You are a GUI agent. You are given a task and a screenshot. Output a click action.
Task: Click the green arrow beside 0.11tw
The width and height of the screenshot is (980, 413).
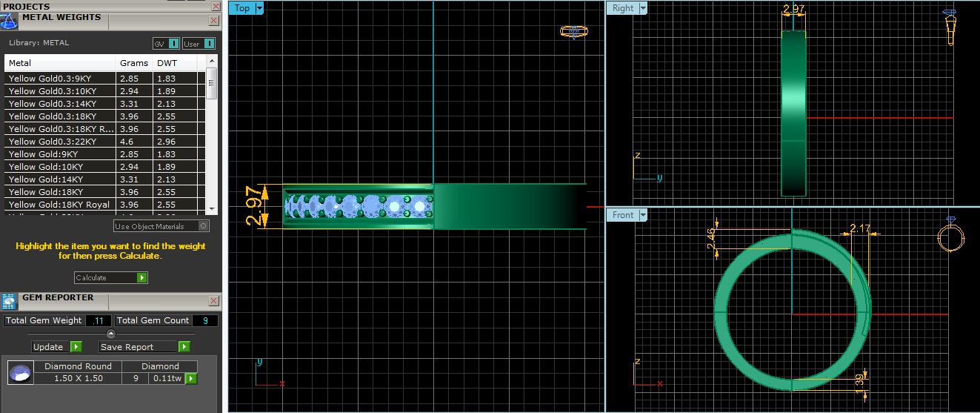pyautogui.click(x=191, y=379)
